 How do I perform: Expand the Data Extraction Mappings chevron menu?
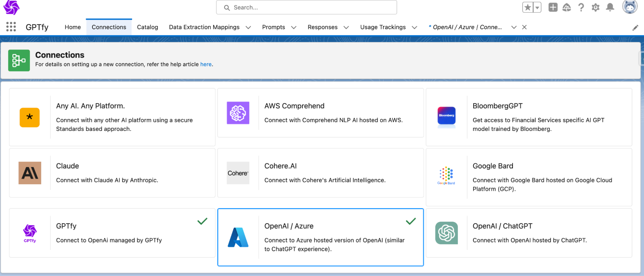point(248,27)
